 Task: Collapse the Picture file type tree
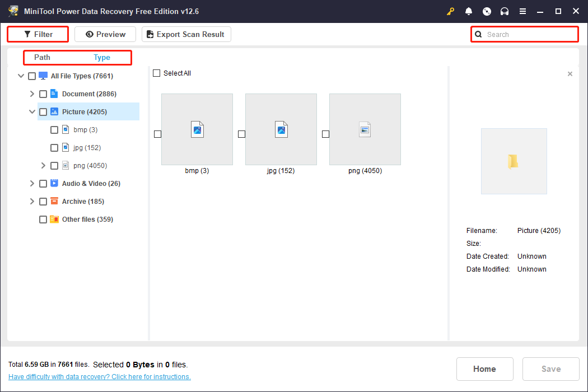point(32,111)
